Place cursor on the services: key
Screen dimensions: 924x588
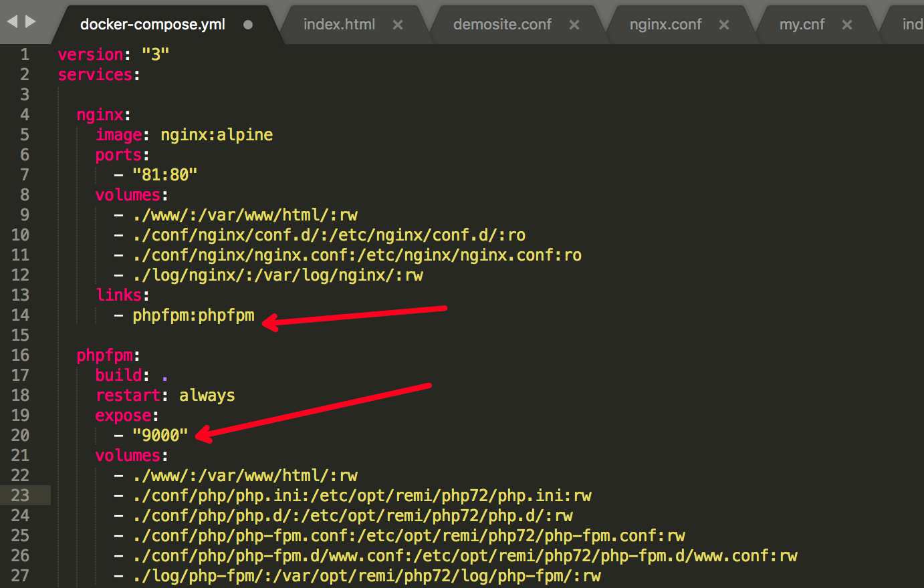tap(99, 74)
